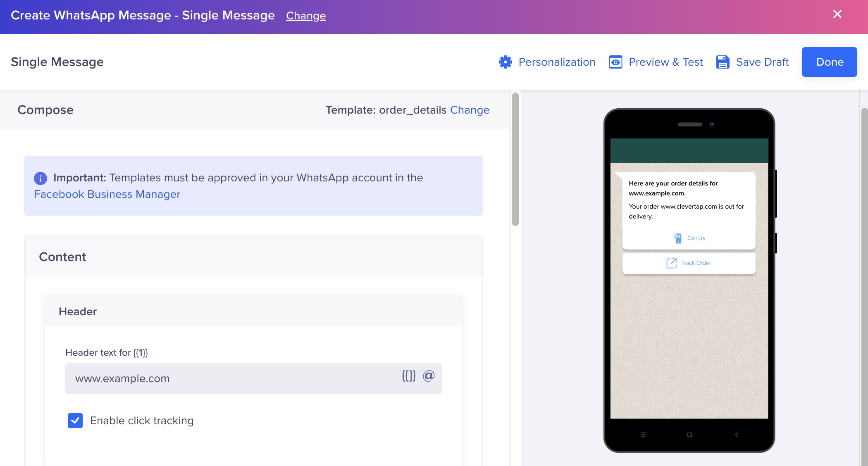
Task: Click Change link next to Single Message title
Action: 306,16
